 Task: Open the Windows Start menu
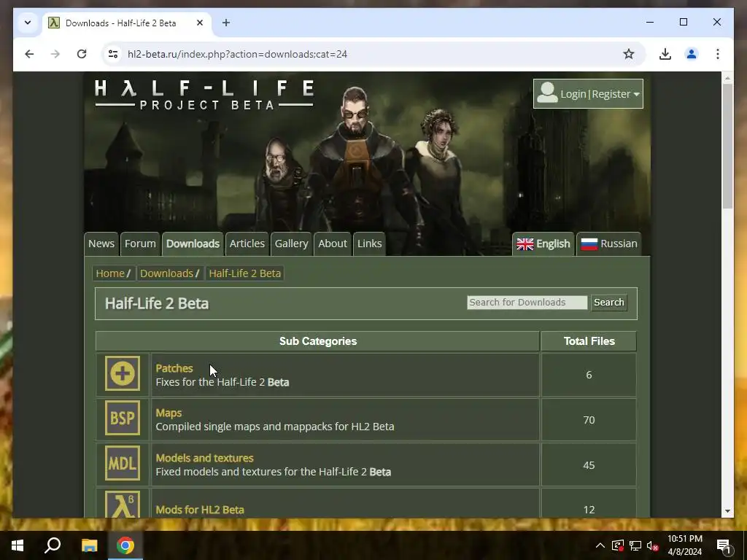coord(18,545)
